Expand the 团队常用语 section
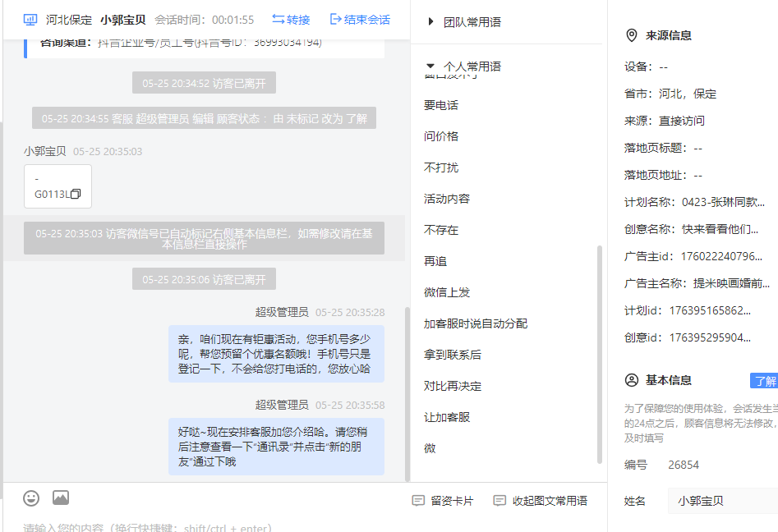Screen dimensions: 778x532 (464, 22)
